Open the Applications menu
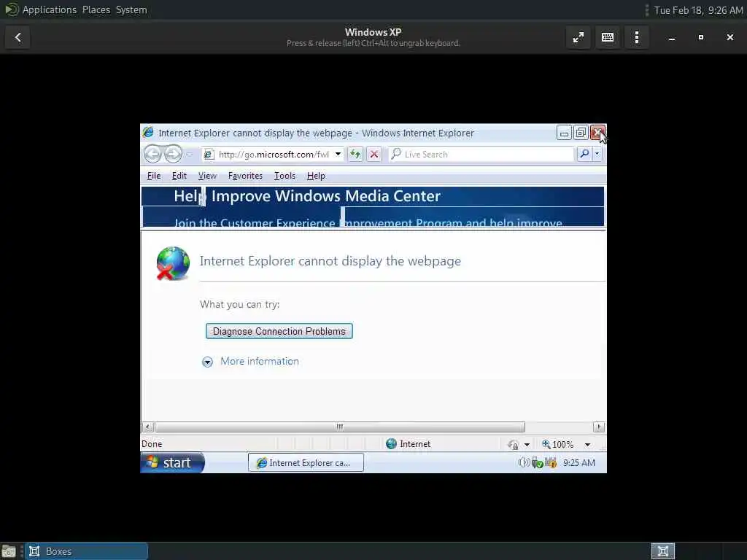The image size is (747, 560). pos(50,9)
